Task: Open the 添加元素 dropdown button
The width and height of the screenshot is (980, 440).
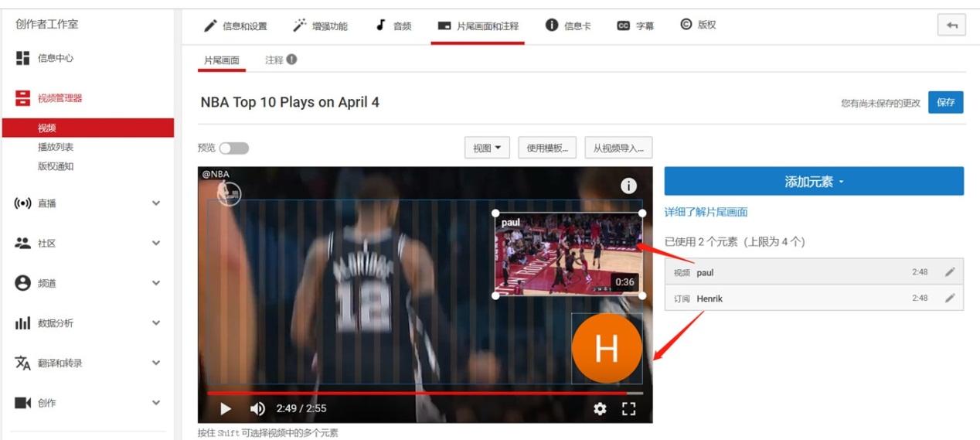Action: point(814,182)
